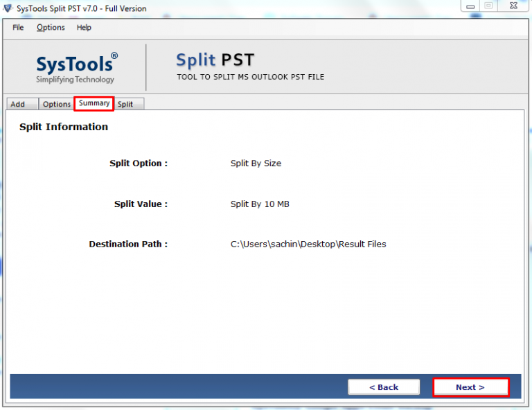Click destination path C:\Users\sachin\Desktop\Result Files
Image resolution: width=532 pixels, height=410 pixels.
[308, 244]
